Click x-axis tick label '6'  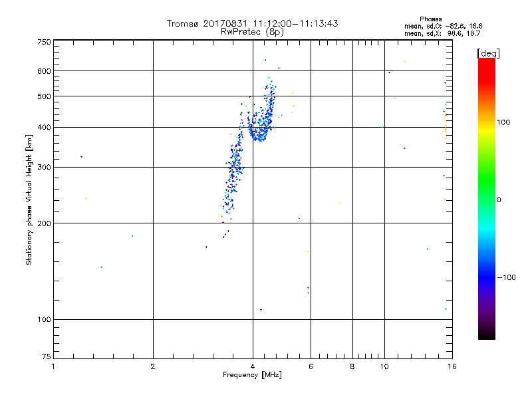point(311,366)
